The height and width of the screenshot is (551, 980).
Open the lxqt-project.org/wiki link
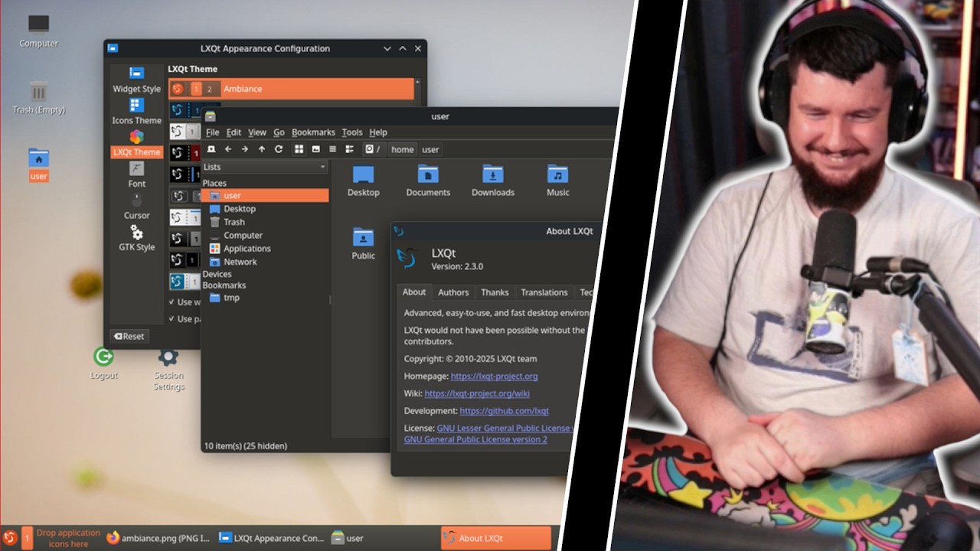[477, 393]
